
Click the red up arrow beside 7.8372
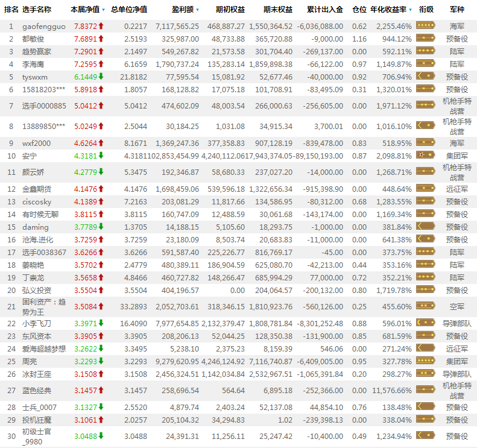pos(101,26)
